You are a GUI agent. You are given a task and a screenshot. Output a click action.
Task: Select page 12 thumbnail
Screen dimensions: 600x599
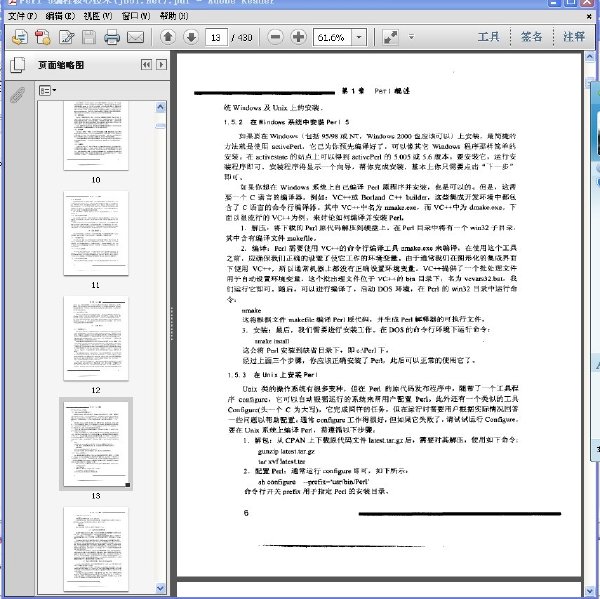(x=96, y=338)
